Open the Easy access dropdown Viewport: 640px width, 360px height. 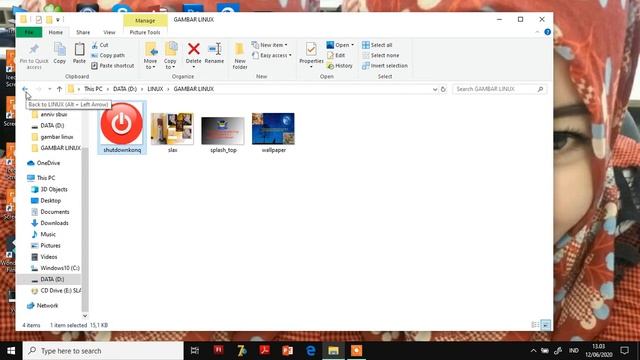pyautogui.click(x=272, y=55)
